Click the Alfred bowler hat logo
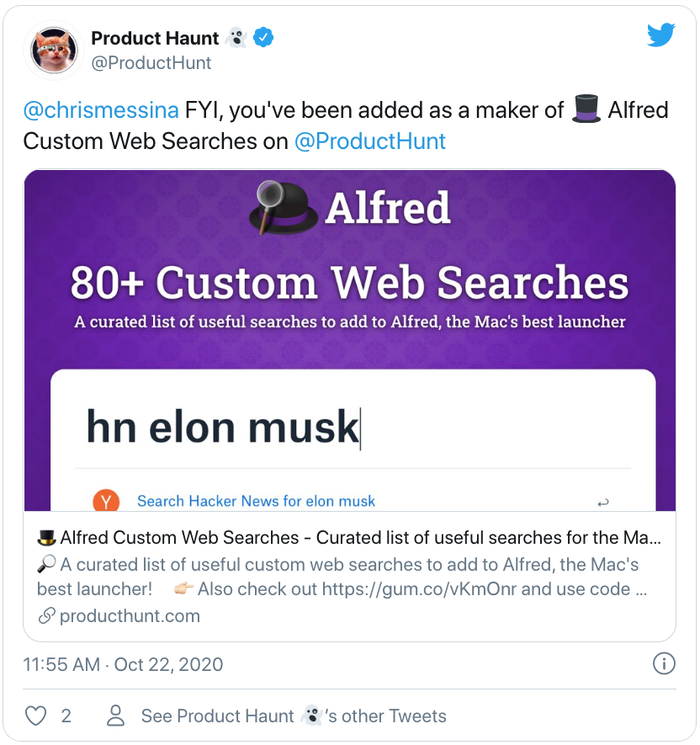Image resolution: width=700 pixels, height=745 pixels. 282,208
